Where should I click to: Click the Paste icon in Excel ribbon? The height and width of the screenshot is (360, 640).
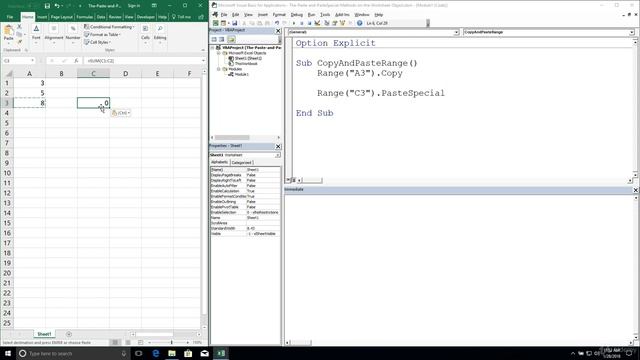(8, 30)
